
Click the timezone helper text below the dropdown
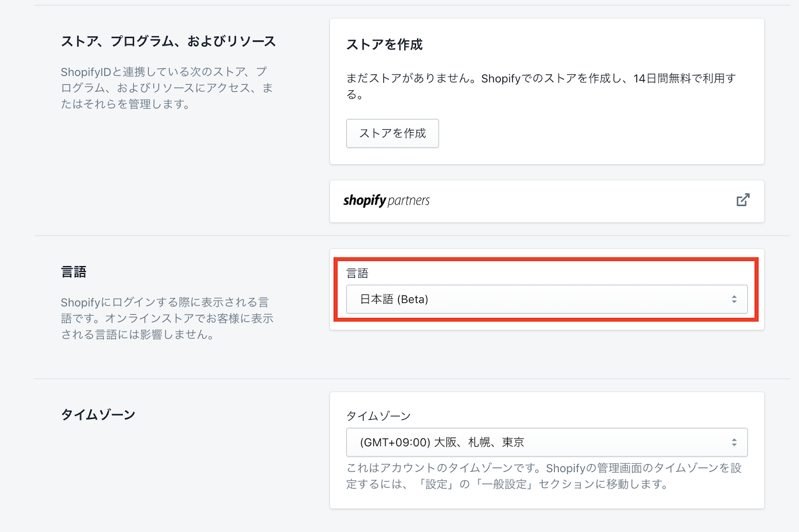click(x=544, y=476)
